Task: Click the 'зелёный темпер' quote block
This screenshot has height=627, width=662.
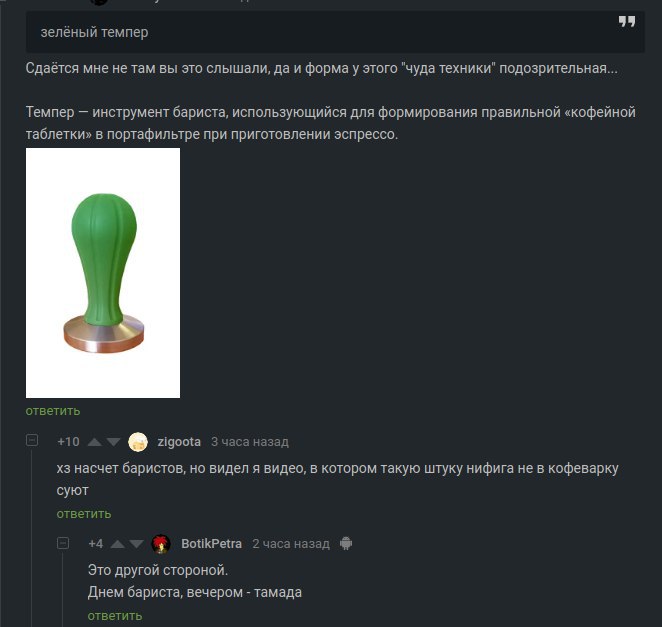Action: point(335,32)
